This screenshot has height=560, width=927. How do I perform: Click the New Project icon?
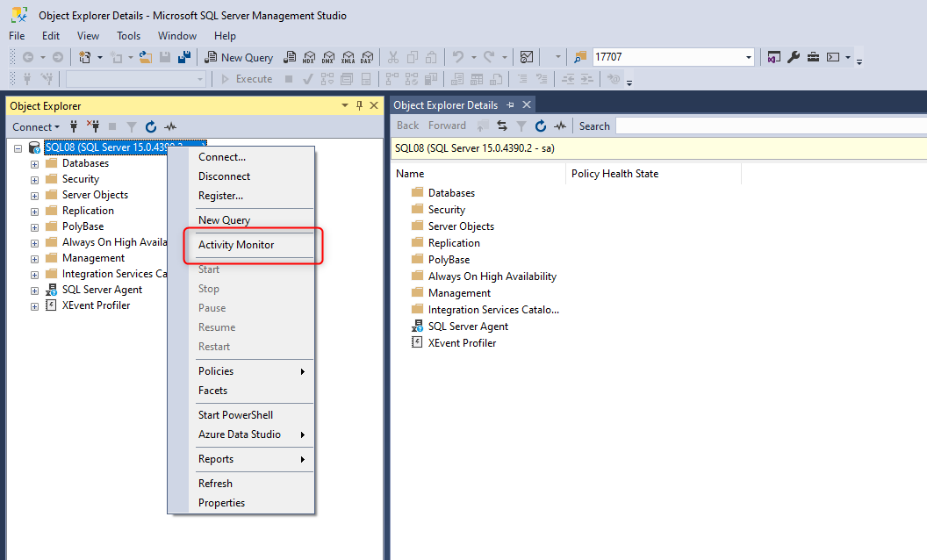pyautogui.click(x=85, y=57)
